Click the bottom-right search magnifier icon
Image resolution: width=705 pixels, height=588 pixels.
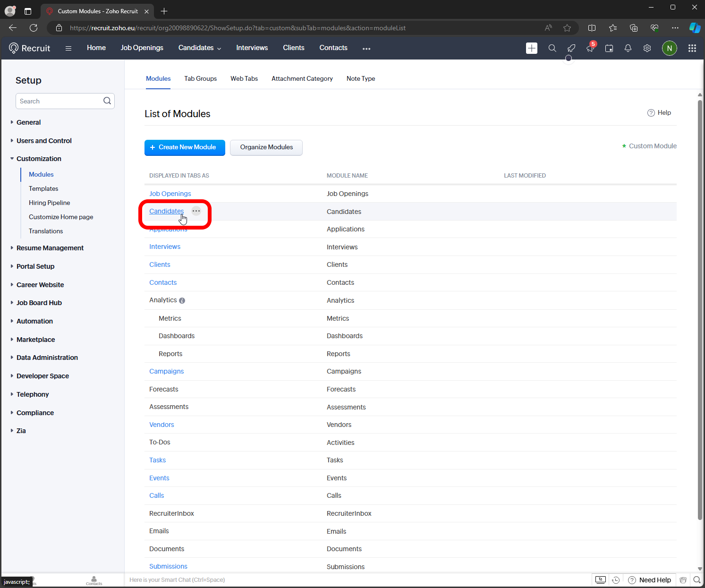pyautogui.click(x=697, y=580)
